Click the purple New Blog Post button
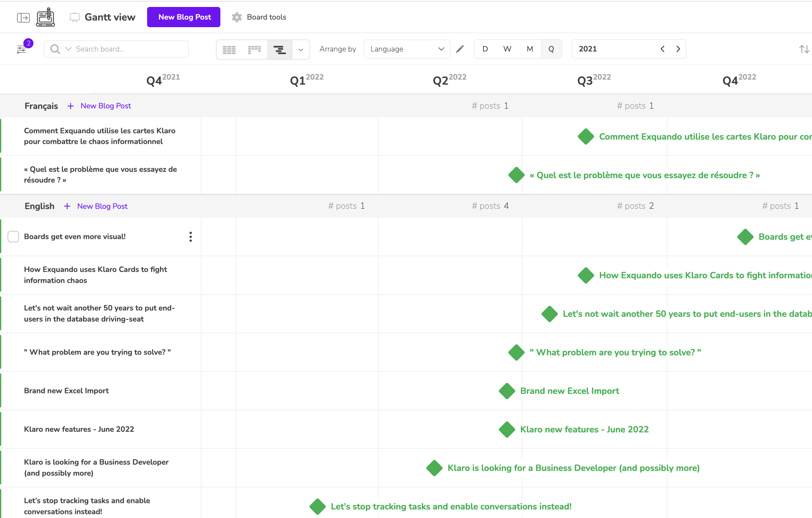Viewport: 812px width, 518px height. click(184, 17)
